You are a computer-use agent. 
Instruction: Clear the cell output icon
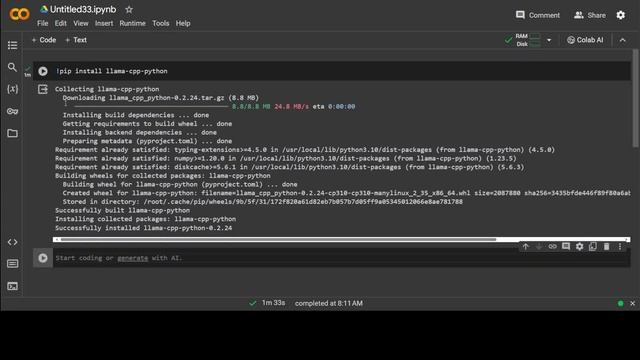click(x=43, y=89)
